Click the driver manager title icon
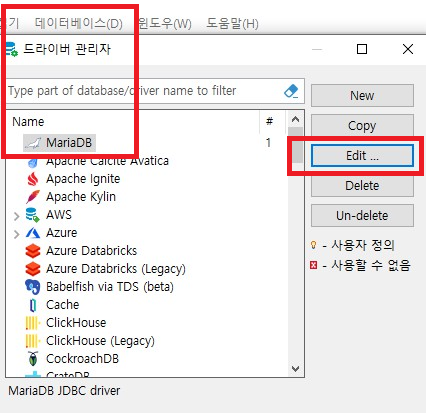The image size is (426, 413). (x=11, y=49)
